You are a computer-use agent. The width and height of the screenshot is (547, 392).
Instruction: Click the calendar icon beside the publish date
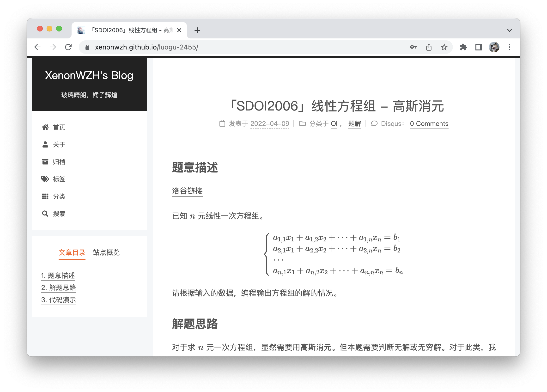pos(222,123)
